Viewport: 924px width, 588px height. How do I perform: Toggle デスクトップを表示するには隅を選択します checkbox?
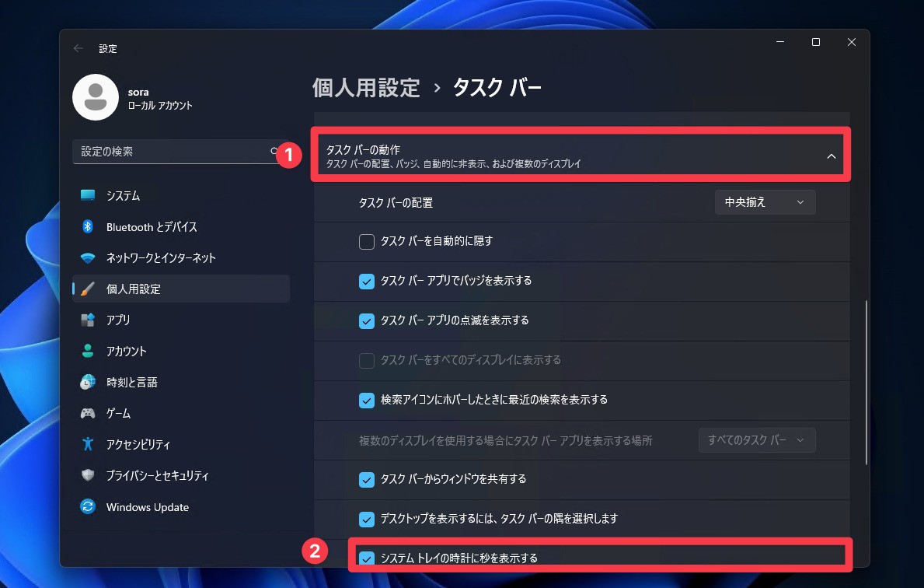367,519
